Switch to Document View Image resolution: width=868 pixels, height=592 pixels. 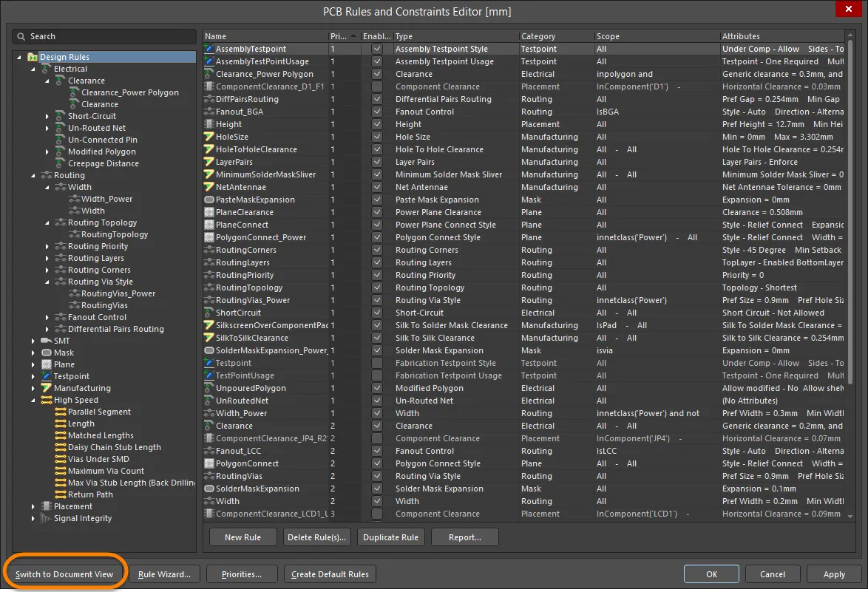64,574
